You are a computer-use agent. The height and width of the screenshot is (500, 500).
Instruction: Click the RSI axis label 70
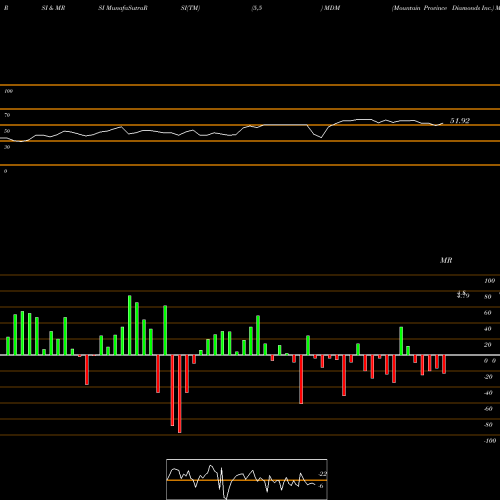(7, 115)
